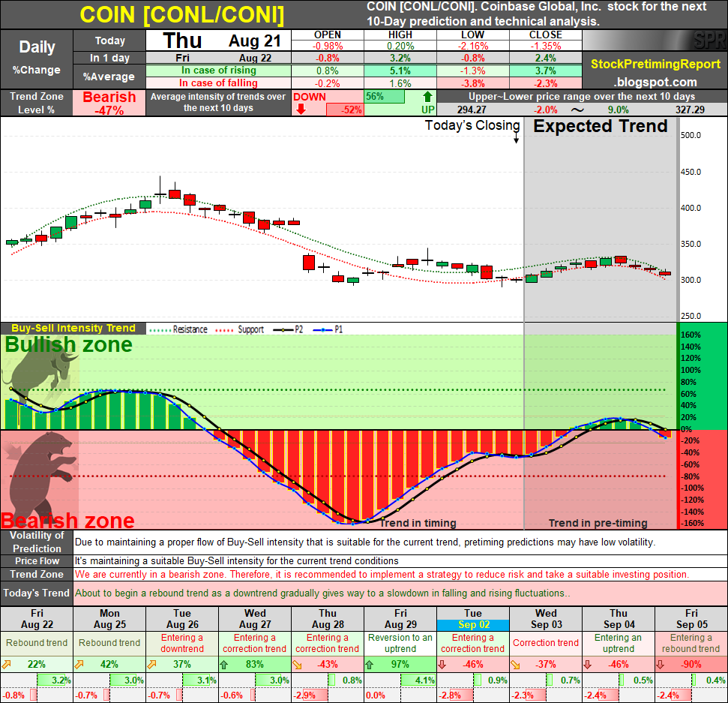Image resolution: width=728 pixels, height=703 pixels.
Task: Click the Wed Sep 03 down-right arrow icon
Action: [x=515, y=665]
